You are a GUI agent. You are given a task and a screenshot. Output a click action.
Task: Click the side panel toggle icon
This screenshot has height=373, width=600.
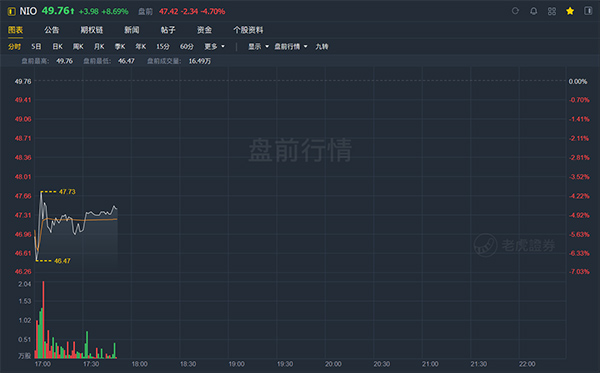pyautogui.click(x=588, y=11)
